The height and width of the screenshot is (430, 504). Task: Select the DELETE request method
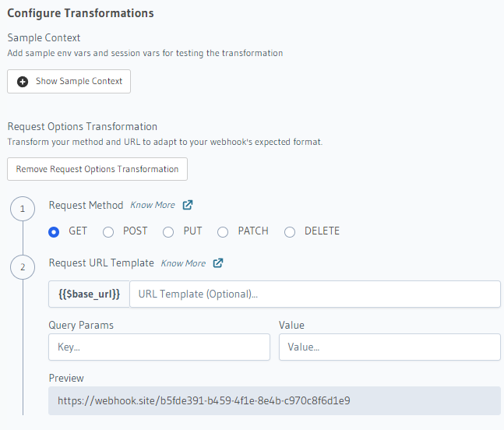click(x=290, y=231)
